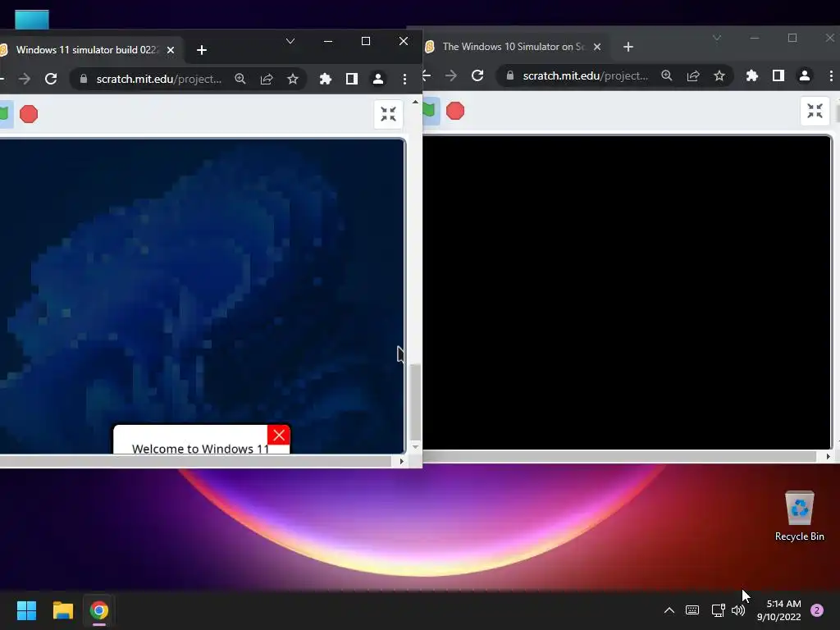Open the clock showing 5:14 AM
The height and width of the screenshot is (630, 840).
pyautogui.click(x=779, y=610)
